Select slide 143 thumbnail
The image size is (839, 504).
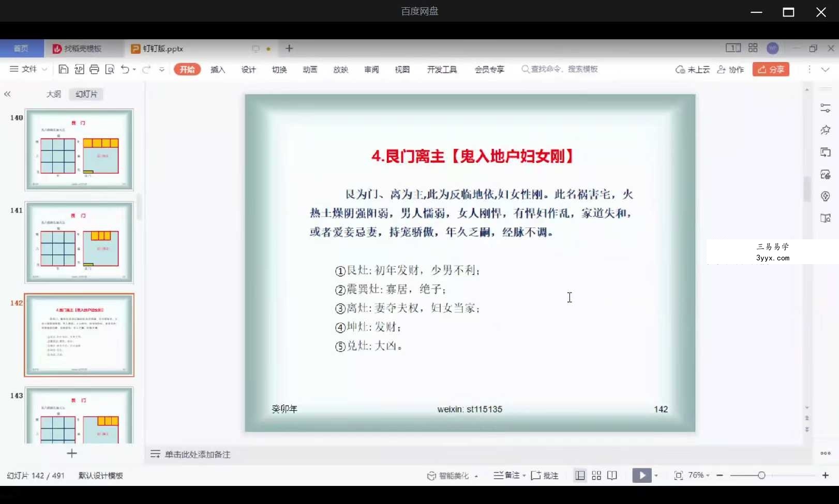[x=79, y=415]
